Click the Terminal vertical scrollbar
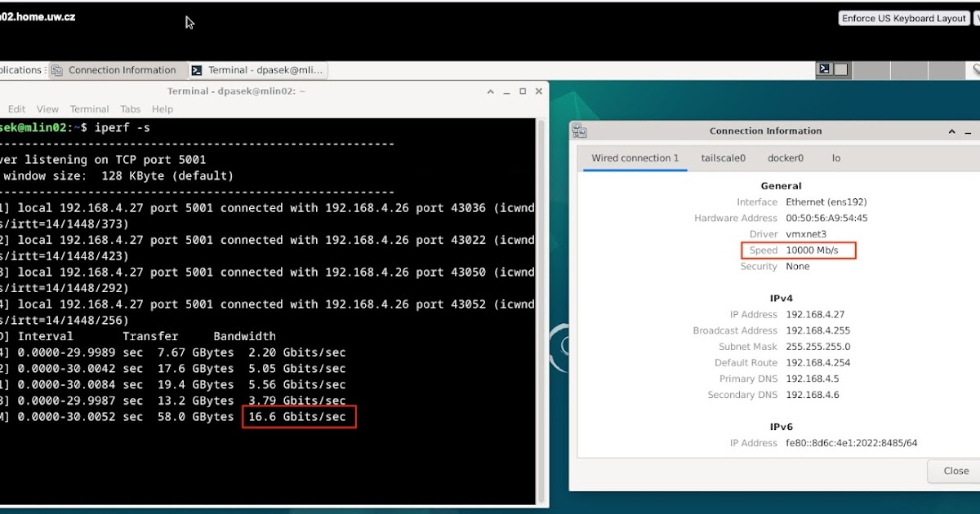Screen dimensions: 980x514 (x=540, y=310)
